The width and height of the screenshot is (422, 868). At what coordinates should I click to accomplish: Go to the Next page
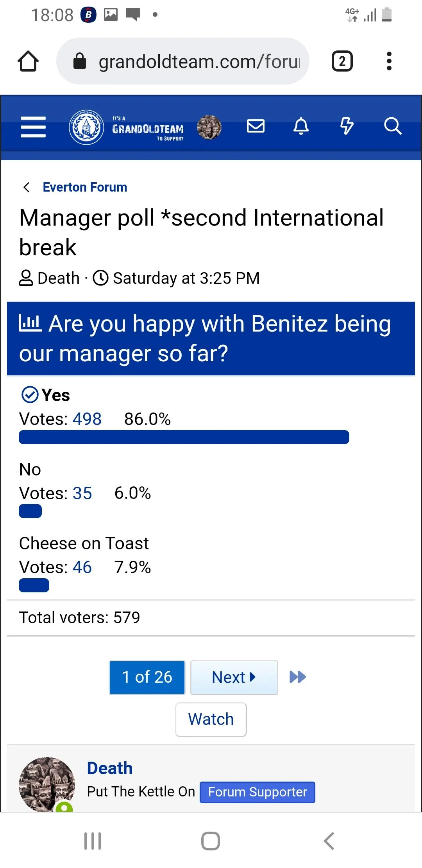pyautogui.click(x=234, y=677)
